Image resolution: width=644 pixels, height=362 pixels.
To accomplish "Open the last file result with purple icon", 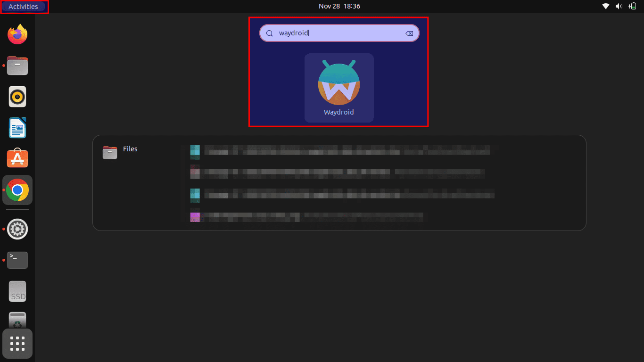I will (306, 216).
